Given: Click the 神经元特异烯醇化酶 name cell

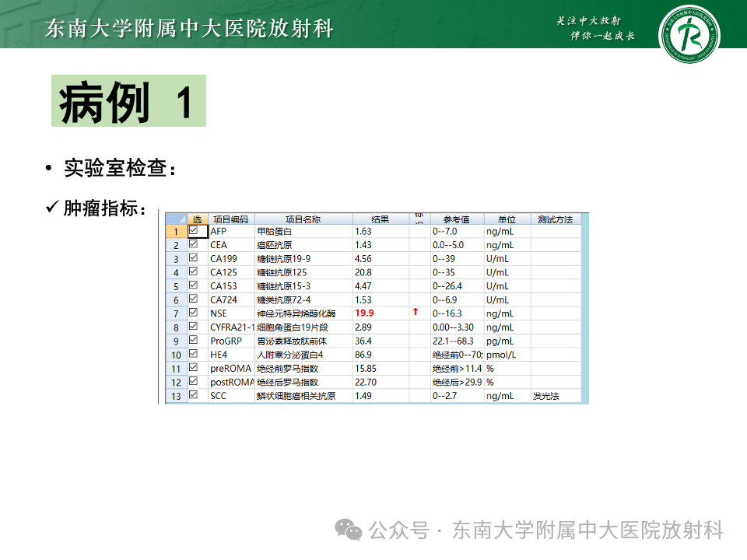Looking at the screenshot, I should 303,313.
